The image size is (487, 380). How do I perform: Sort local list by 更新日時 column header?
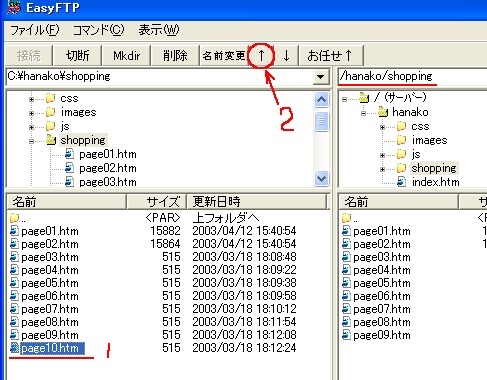[x=257, y=202]
